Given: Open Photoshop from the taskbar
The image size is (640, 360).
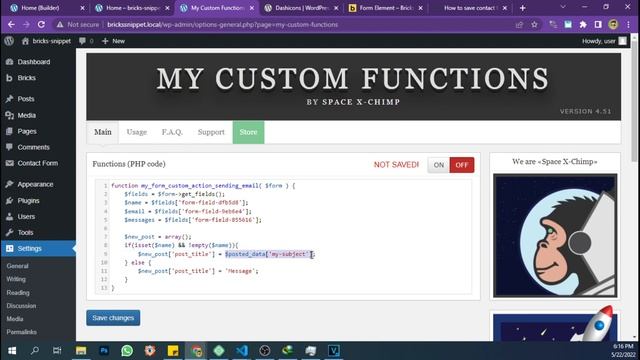Looking at the screenshot, I should point(104,350).
